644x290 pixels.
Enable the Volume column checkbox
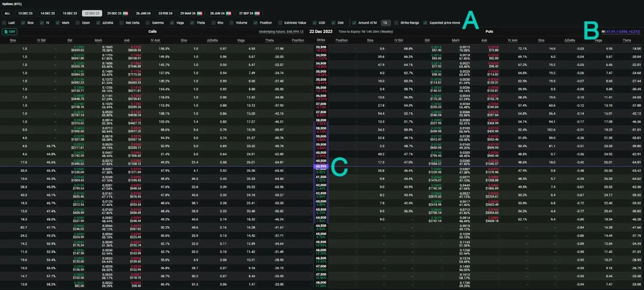tap(231, 23)
